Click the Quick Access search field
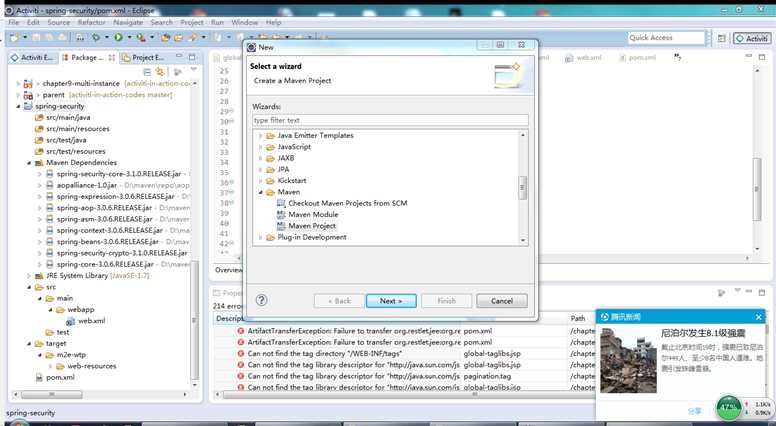This screenshot has width=776, height=426. pos(666,38)
